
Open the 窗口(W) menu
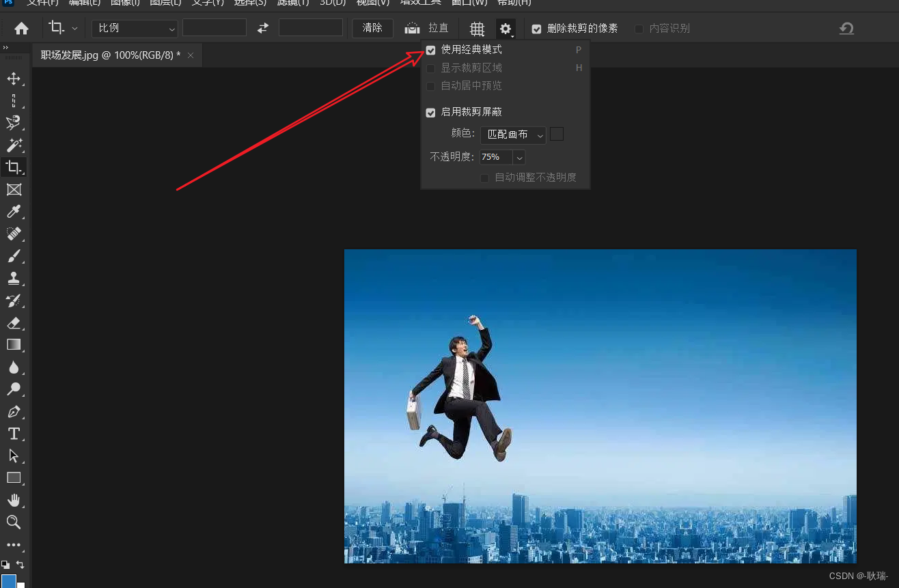[x=470, y=3]
